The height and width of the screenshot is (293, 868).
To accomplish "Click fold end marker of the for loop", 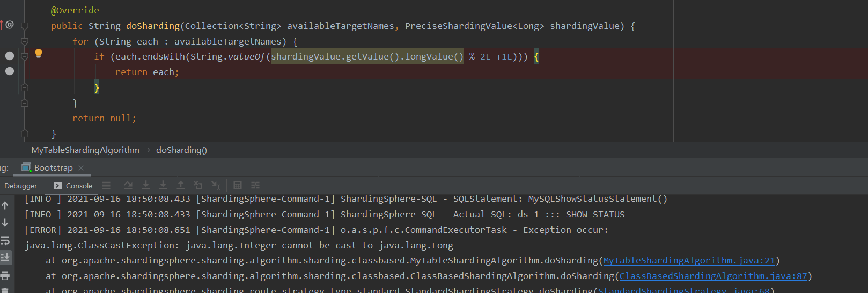I will click(x=24, y=102).
